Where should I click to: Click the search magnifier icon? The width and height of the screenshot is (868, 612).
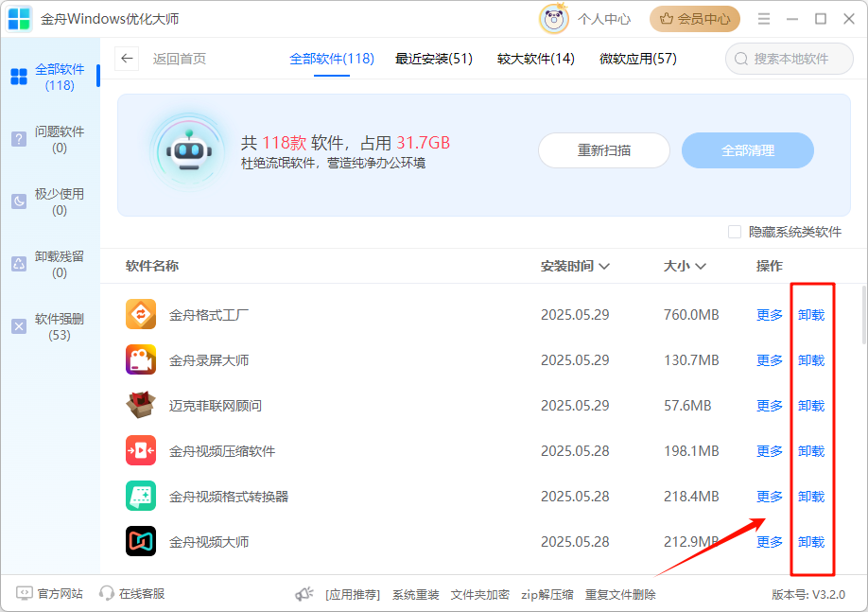tap(740, 59)
